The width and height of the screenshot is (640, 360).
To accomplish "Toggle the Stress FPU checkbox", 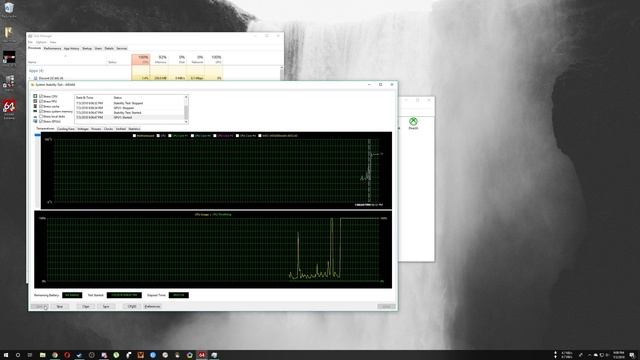I will tap(41, 101).
